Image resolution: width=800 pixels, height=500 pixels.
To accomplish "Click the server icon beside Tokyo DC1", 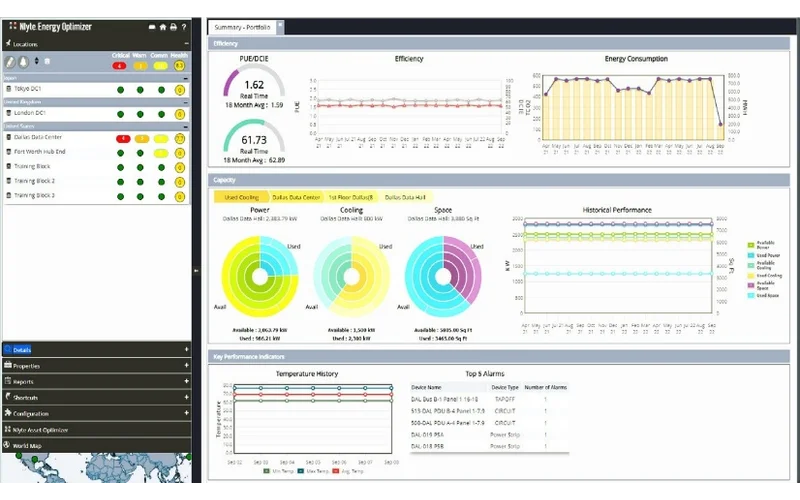I will (x=8, y=89).
